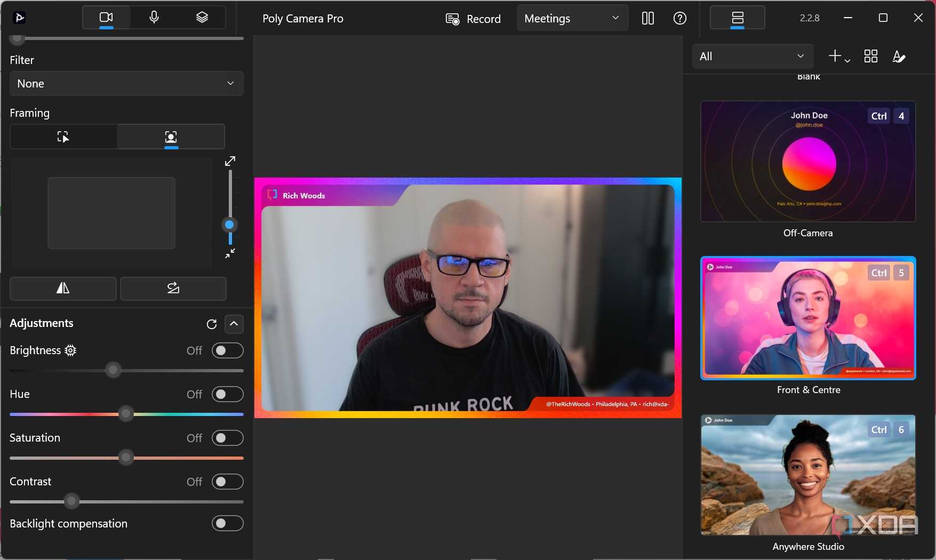936x560 pixels.
Task: Click the mirror flip horizontal button
Action: (x=63, y=288)
